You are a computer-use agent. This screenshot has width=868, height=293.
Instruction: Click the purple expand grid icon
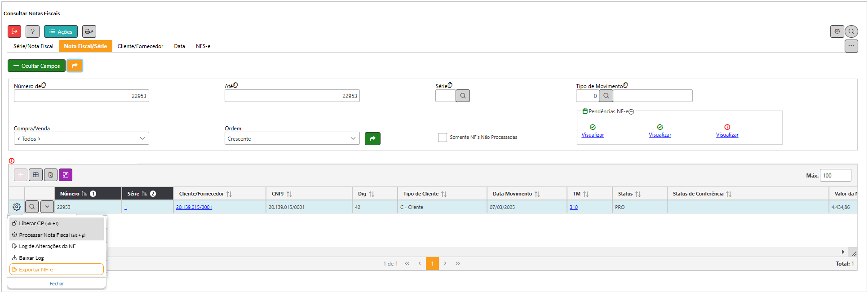click(x=66, y=175)
